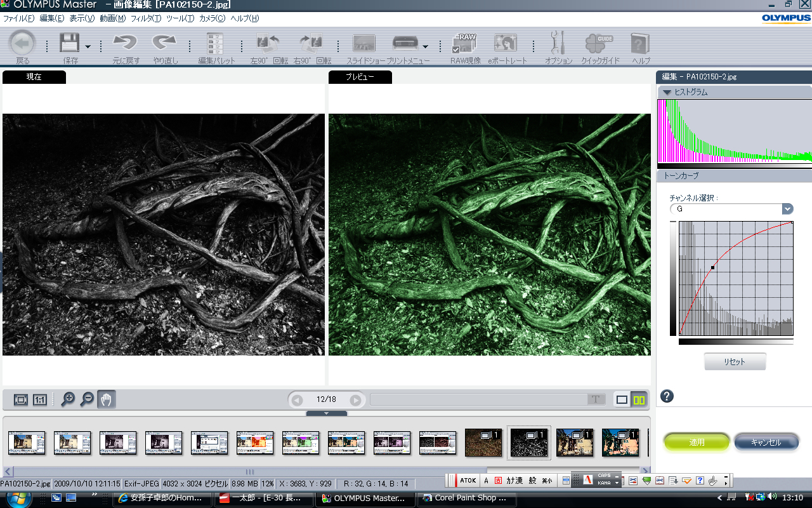Rotate right with 右90°回転 icon
Viewport: 812px width, 508px height.
click(x=312, y=43)
